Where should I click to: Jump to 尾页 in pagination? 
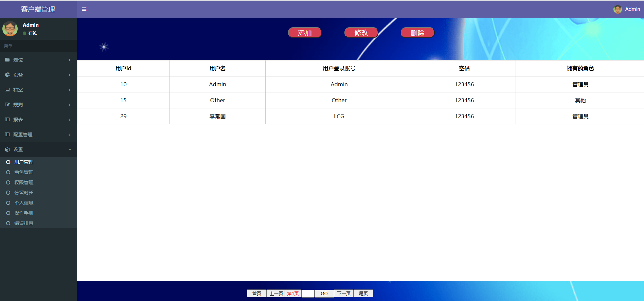pos(363,294)
